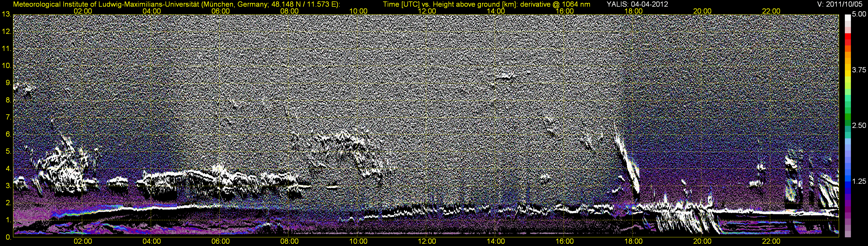This screenshot has height=246, width=868.
Task: Click the 5.00 color scale value
Action: pyautogui.click(x=859, y=14)
